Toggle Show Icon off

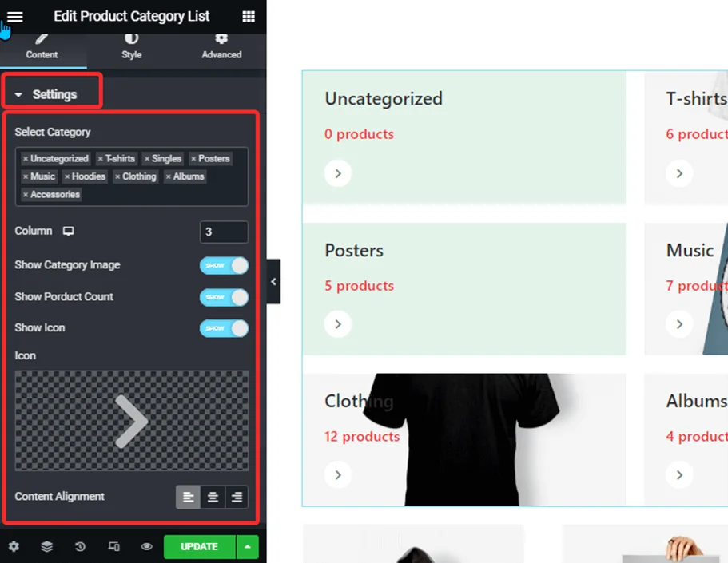pos(224,327)
